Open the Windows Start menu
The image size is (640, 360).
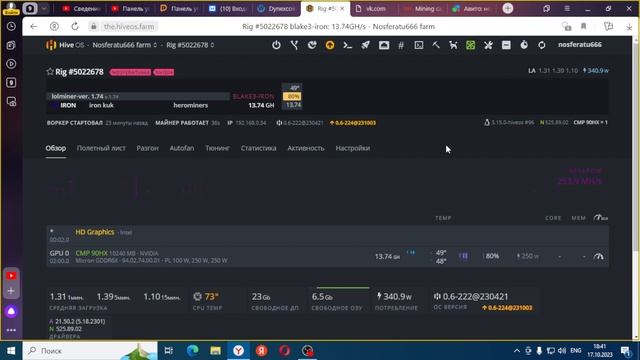coord(11,351)
